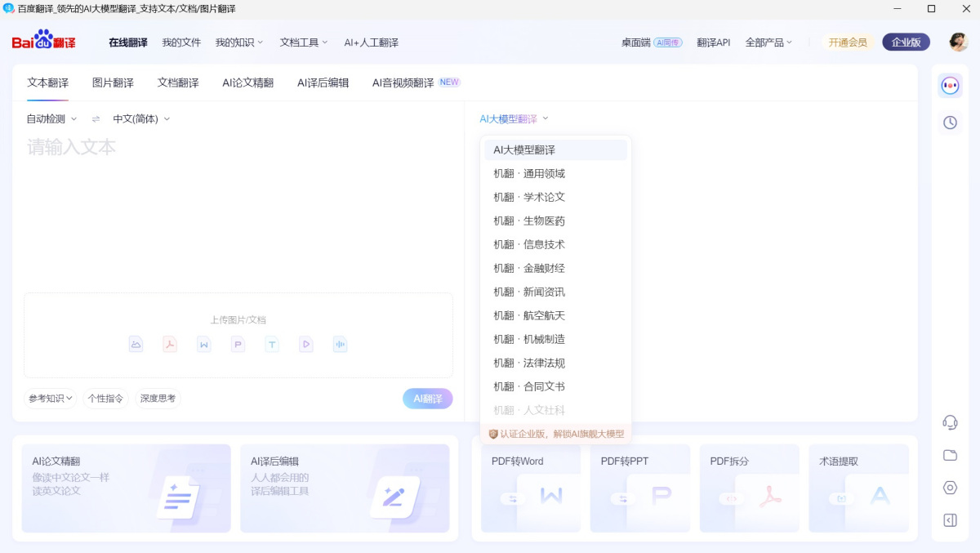Open the translation history clock icon
Screen dimensions: 980x553
tap(949, 123)
